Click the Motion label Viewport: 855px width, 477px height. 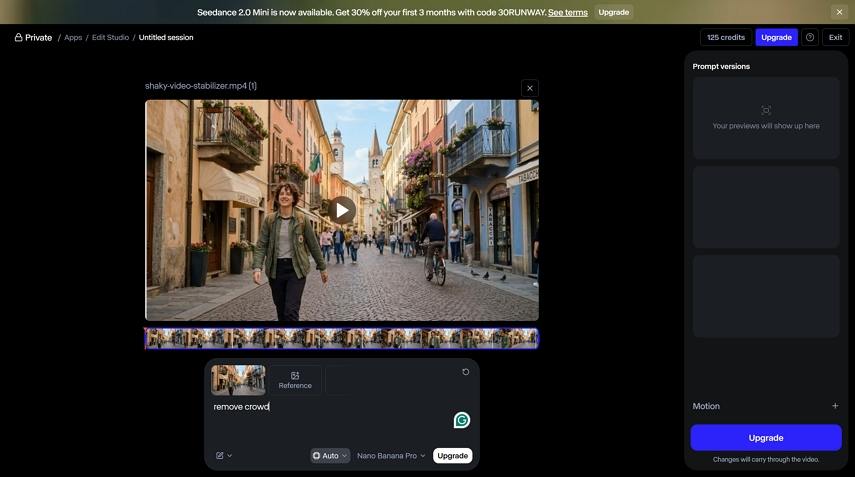tap(706, 406)
